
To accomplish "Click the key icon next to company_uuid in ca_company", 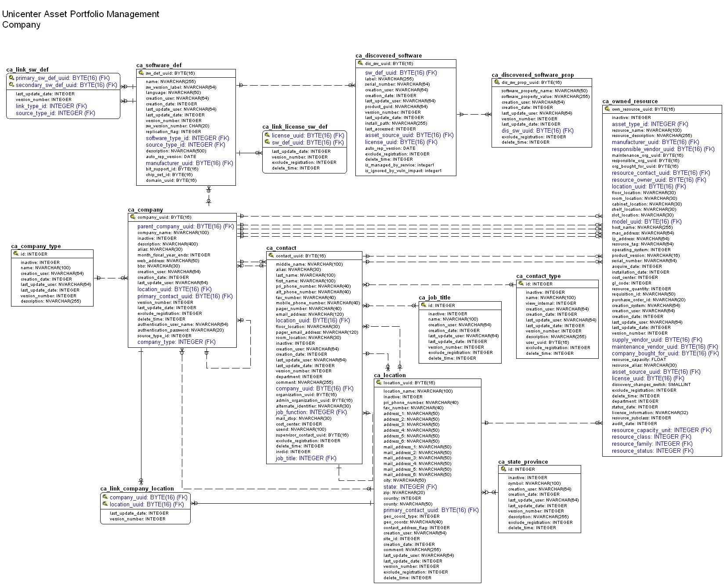I will click(x=133, y=217).
